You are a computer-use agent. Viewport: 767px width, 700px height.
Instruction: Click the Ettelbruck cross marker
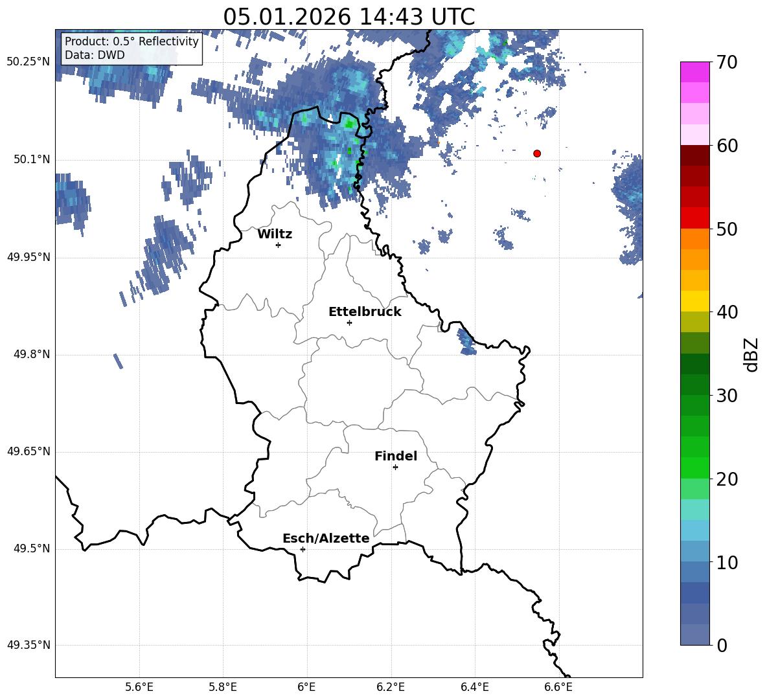pyautogui.click(x=349, y=322)
